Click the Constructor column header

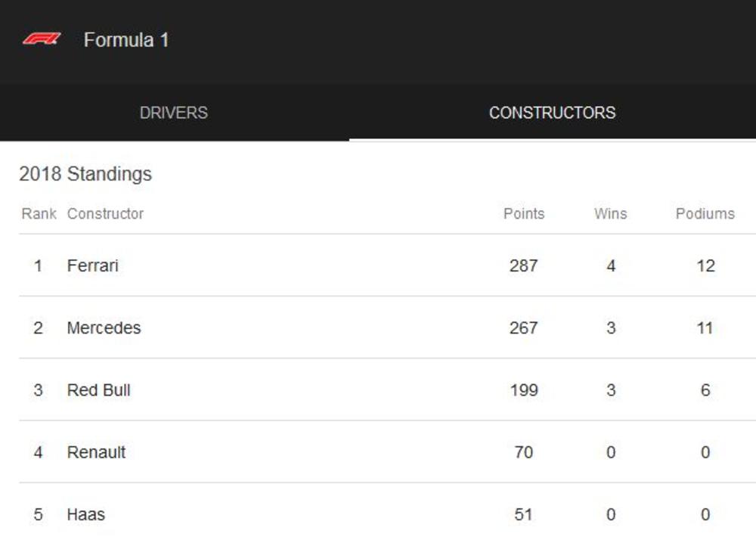(105, 214)
